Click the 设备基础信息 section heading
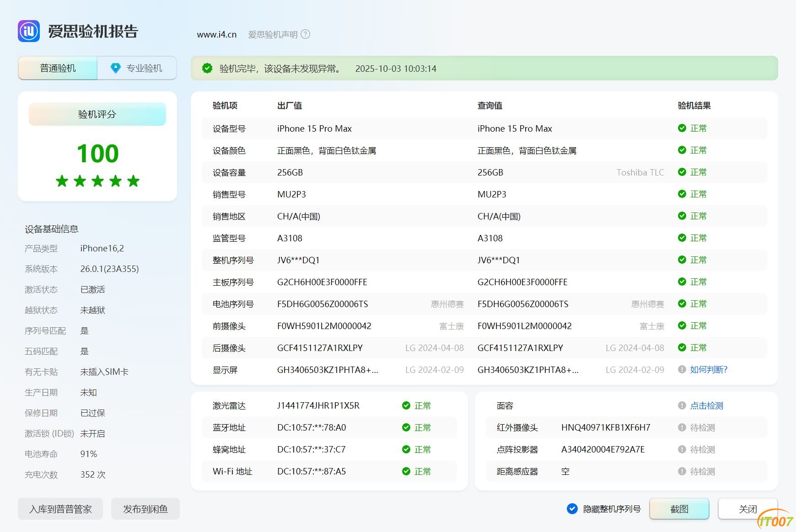Screen dimensions: 796x532 point(52,229)
